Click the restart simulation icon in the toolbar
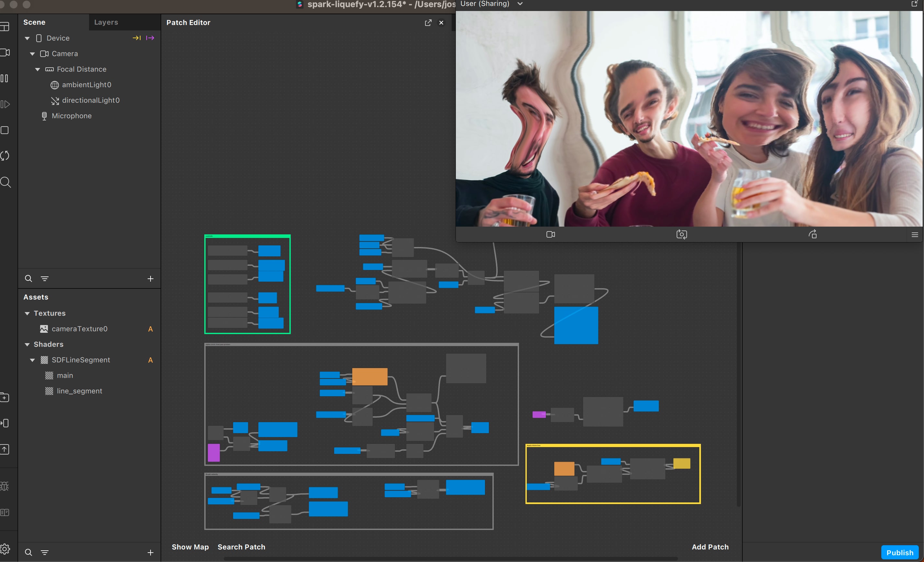The height and width of the screenshot is (562, 924). click(x=6, y=156)
